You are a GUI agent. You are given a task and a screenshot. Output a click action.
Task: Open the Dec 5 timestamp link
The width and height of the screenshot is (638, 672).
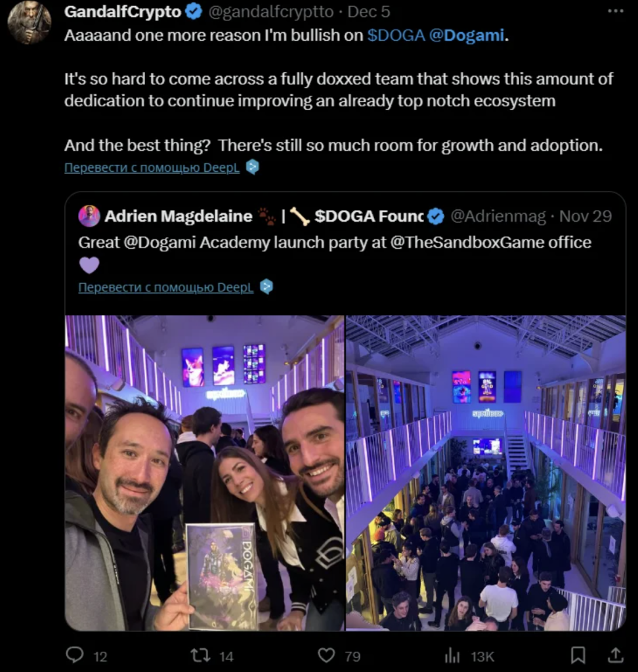pyautogui.click(x=369, y=12)
